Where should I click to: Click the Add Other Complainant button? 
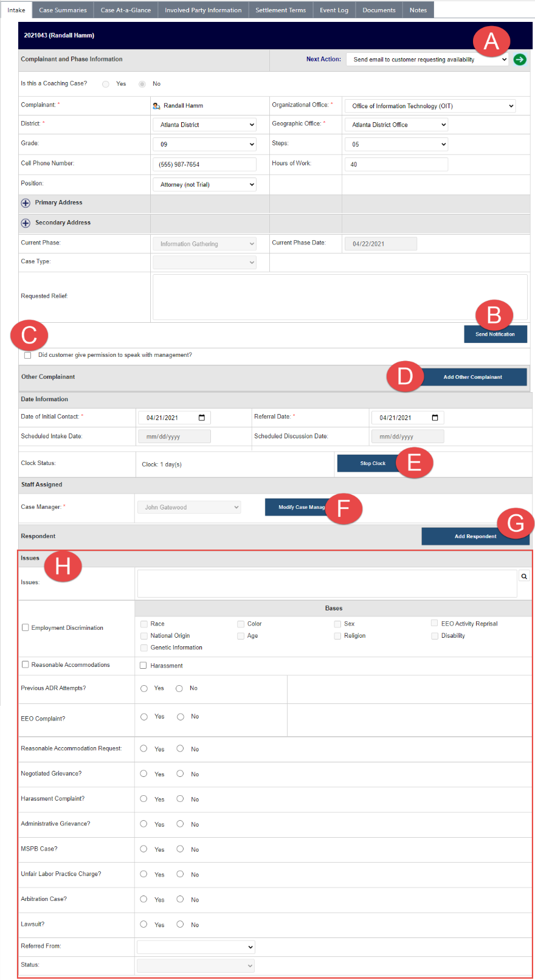[x=473, y=377]
